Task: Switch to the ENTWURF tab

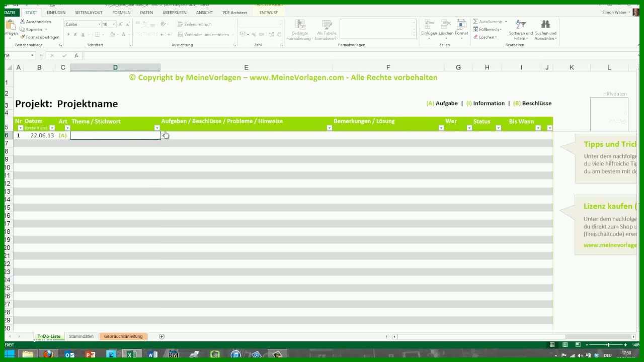Action: [269, 13]
